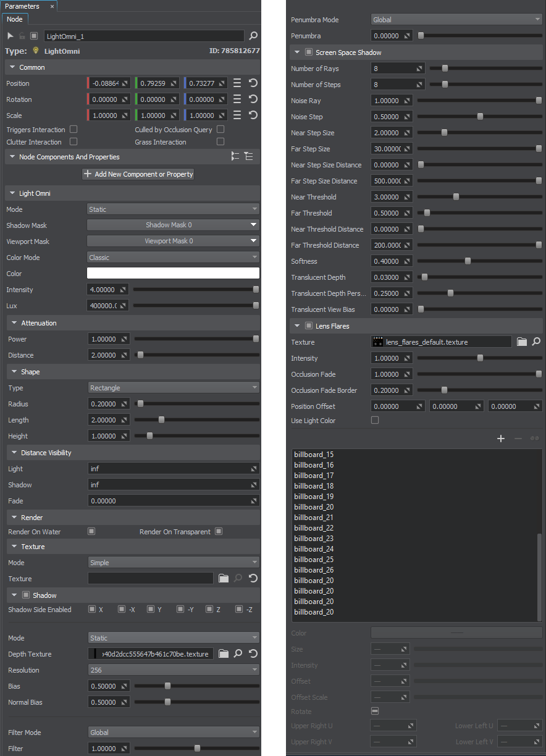Enable the Clutter Interaction checkbox
Image resolution: width=546 pixels, height=756 pixels.
73,141
